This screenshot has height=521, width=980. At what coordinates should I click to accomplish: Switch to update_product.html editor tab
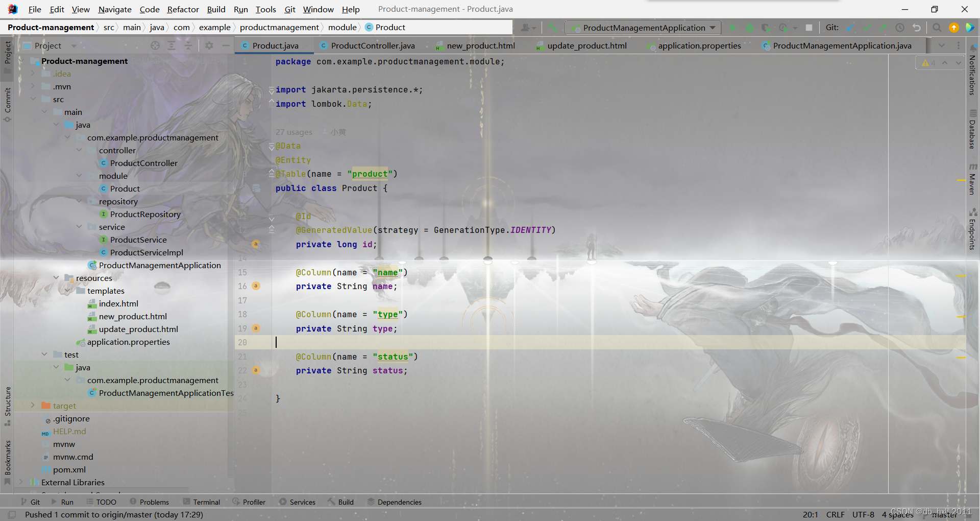[x=582, y=45]
